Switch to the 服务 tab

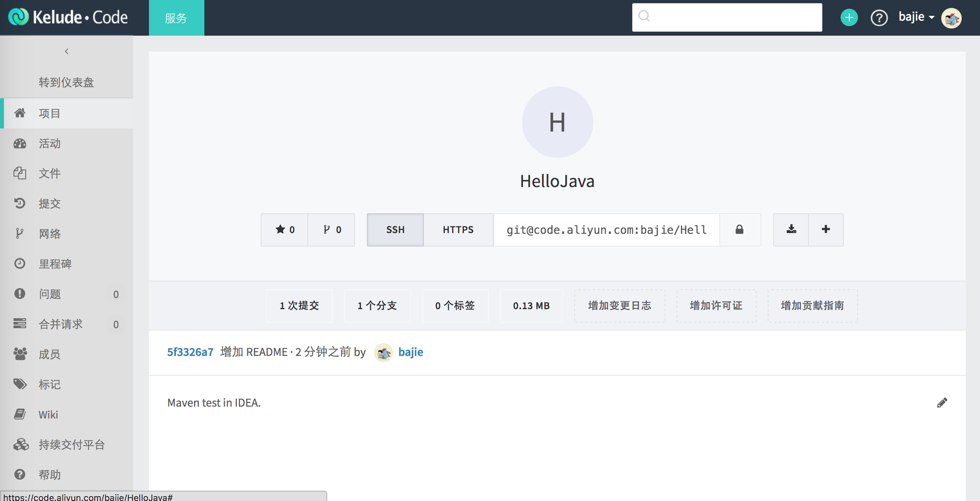[x=176, y=17]
